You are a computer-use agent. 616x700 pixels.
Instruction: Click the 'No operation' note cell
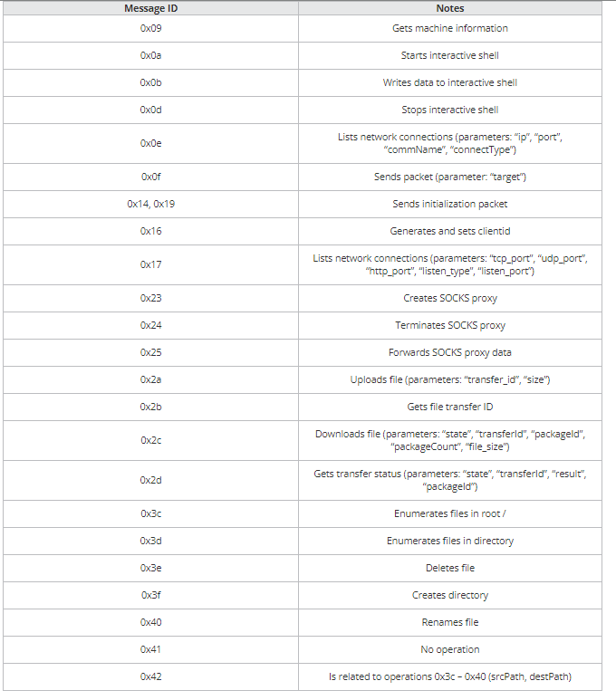450,650
